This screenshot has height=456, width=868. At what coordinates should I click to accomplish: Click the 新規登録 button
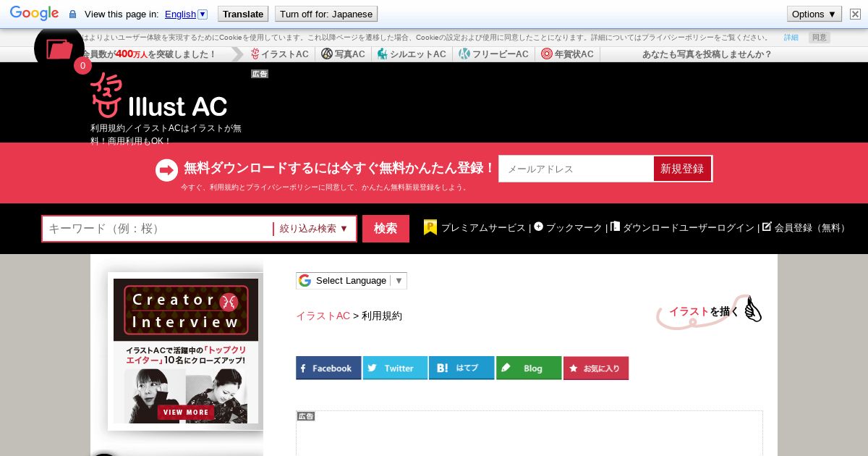[682, 169]
